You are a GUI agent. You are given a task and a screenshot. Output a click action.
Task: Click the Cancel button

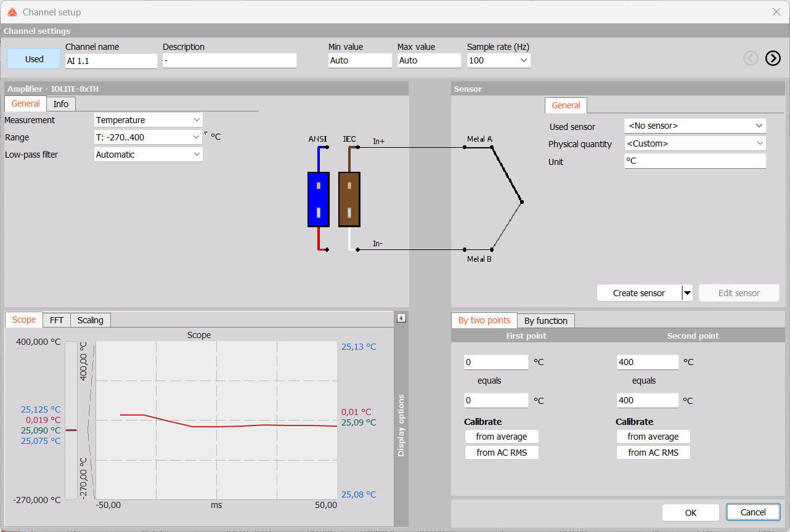753,512
